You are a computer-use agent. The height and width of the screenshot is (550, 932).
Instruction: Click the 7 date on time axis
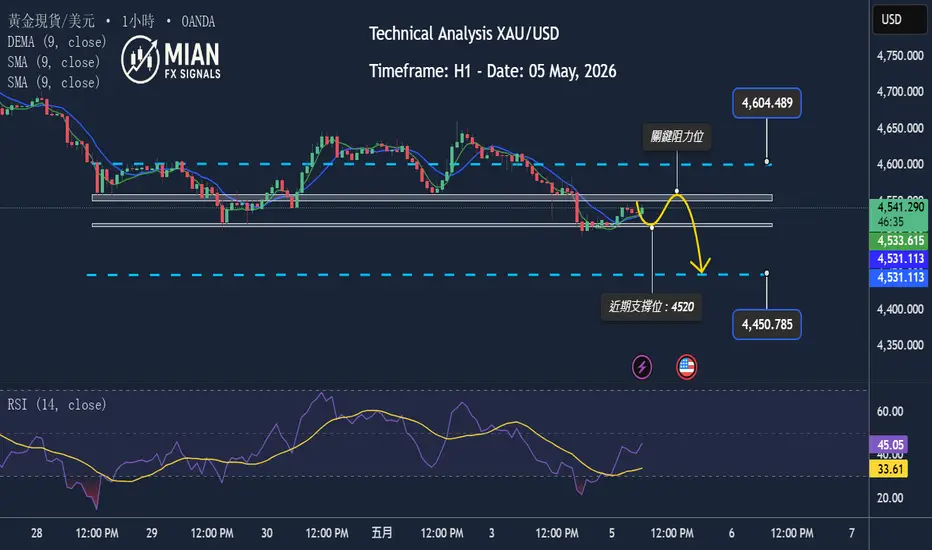pos(852,533)
